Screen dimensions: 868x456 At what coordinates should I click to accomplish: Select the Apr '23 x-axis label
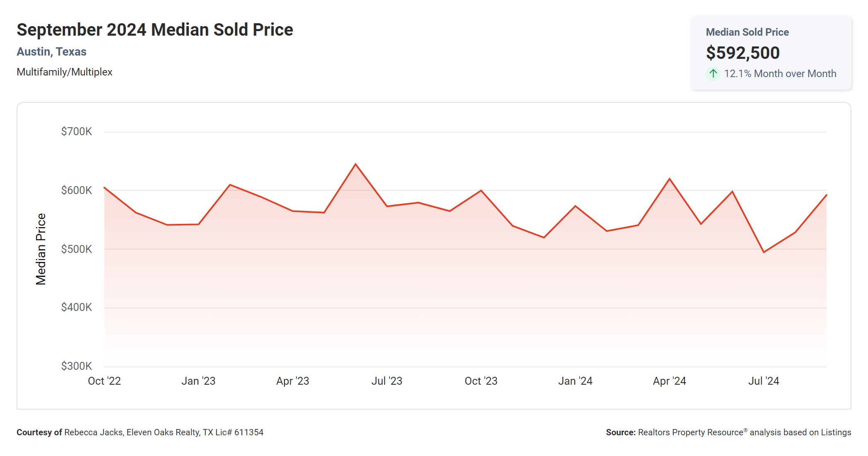(x=293, y=381)
